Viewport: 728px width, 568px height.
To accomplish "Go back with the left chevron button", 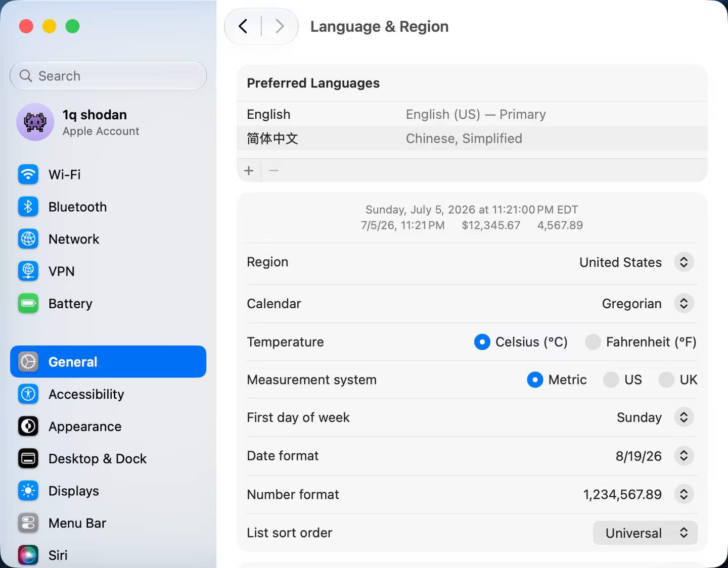I will tap(243, 26).
